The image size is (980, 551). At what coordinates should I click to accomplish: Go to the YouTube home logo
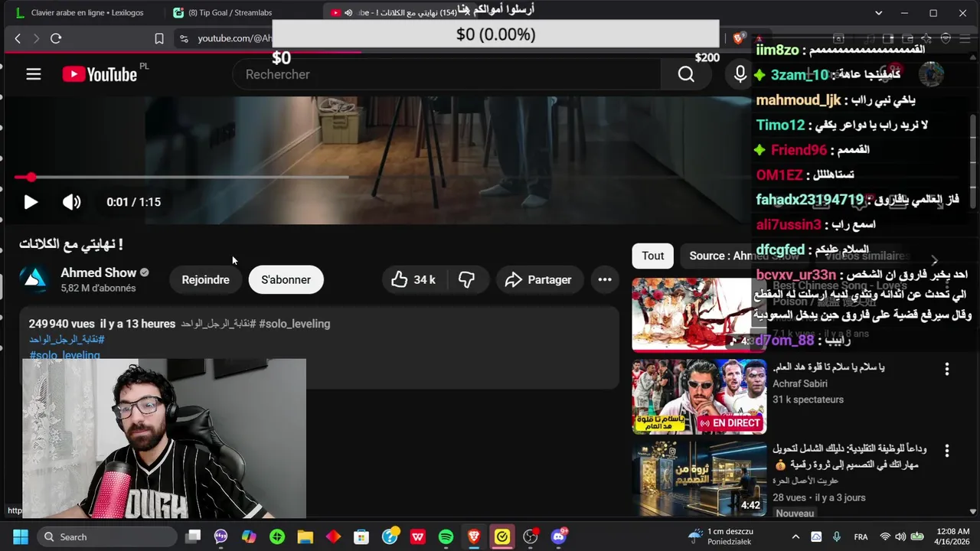[100, 74]
